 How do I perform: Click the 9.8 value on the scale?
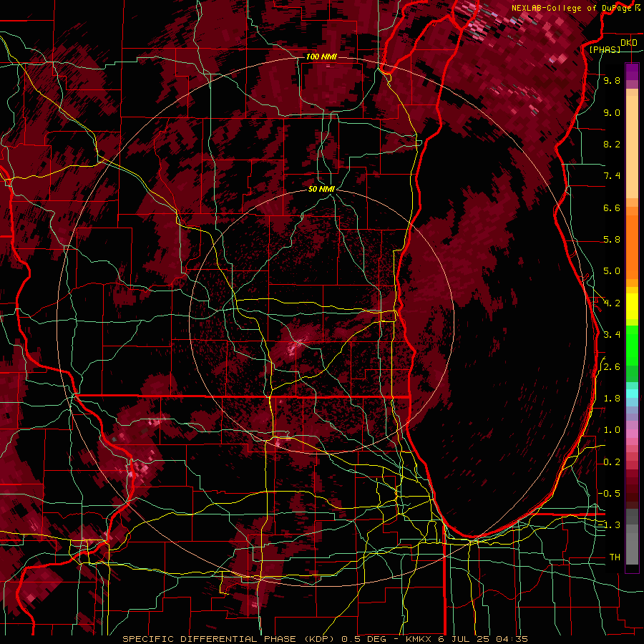pos(612,80)
